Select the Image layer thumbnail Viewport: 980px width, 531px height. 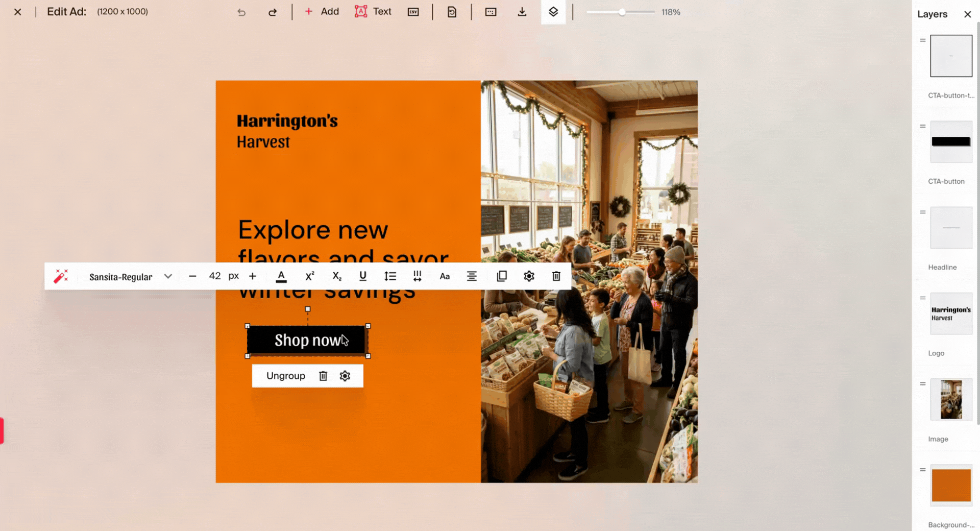coord(951,399)
